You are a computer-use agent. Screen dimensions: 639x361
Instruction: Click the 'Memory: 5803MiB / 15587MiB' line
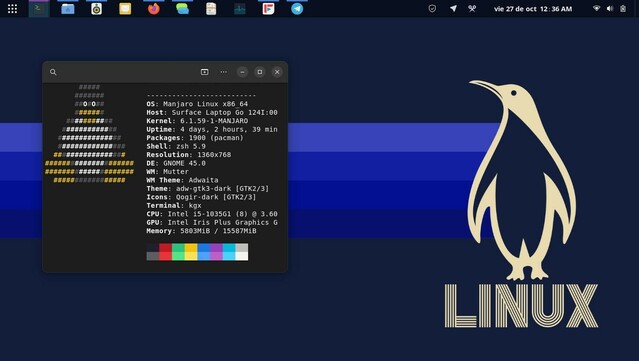[x=201, y=231]
